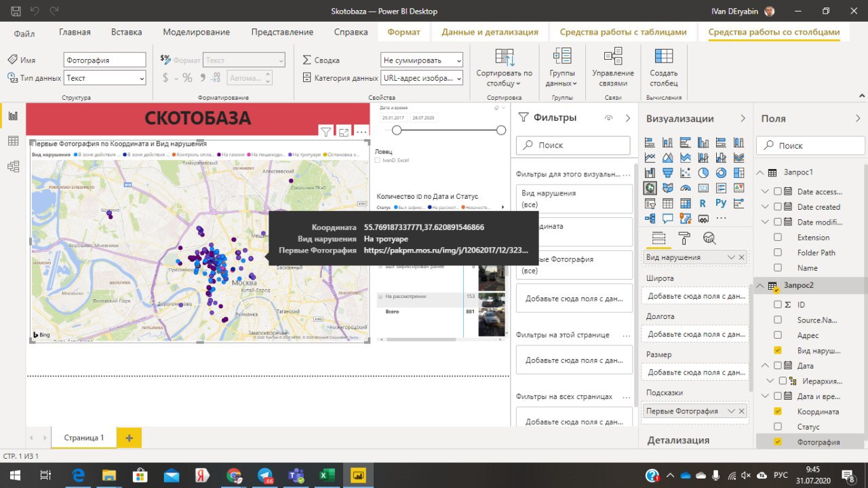The width and height of the screenshot is (868, 488).
Task: Select the decomposition tree visual
Action: [650, 219]
